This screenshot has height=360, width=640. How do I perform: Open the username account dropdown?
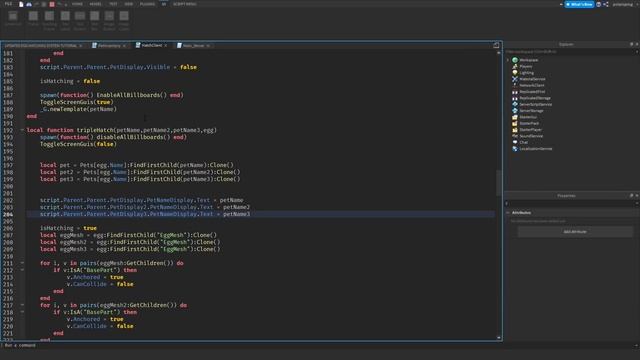click(624, 4)
